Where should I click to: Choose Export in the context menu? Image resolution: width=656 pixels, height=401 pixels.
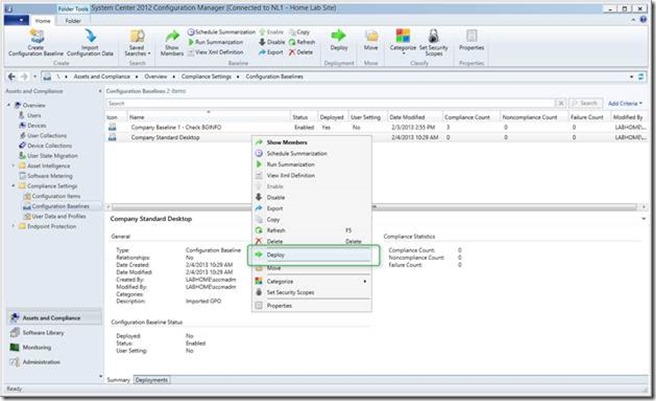(x=311, y=208)
